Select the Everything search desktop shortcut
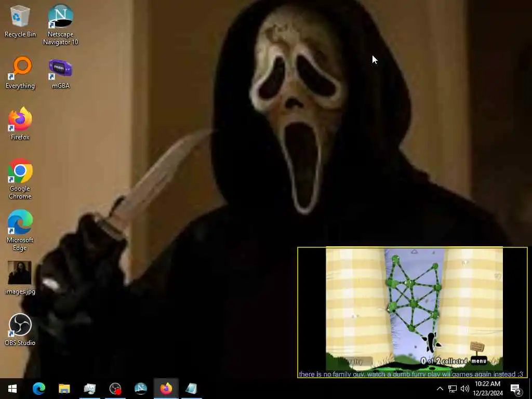This screenshot has width=532, height=399. click(x=20, y=73)
